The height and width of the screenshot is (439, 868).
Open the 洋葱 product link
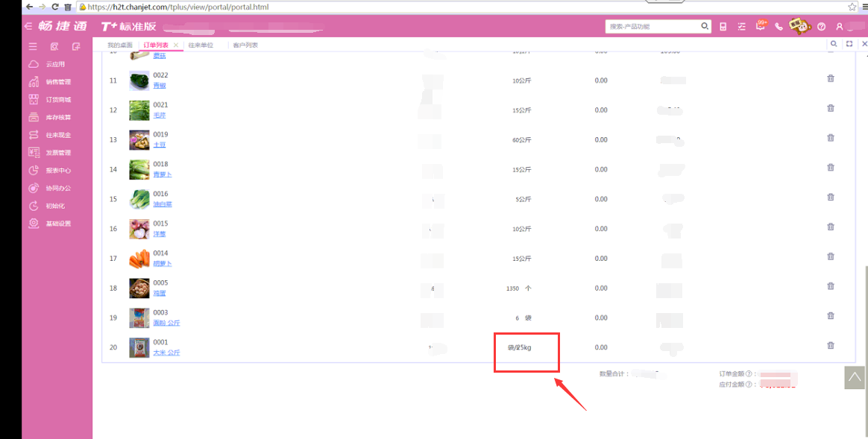[160, 233]
